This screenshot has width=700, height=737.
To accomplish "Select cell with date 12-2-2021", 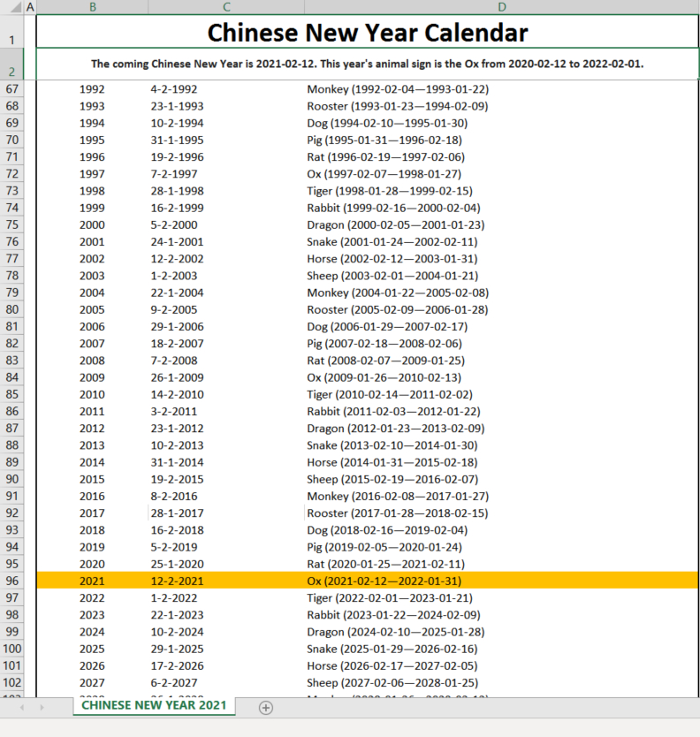I will [226, 581].
